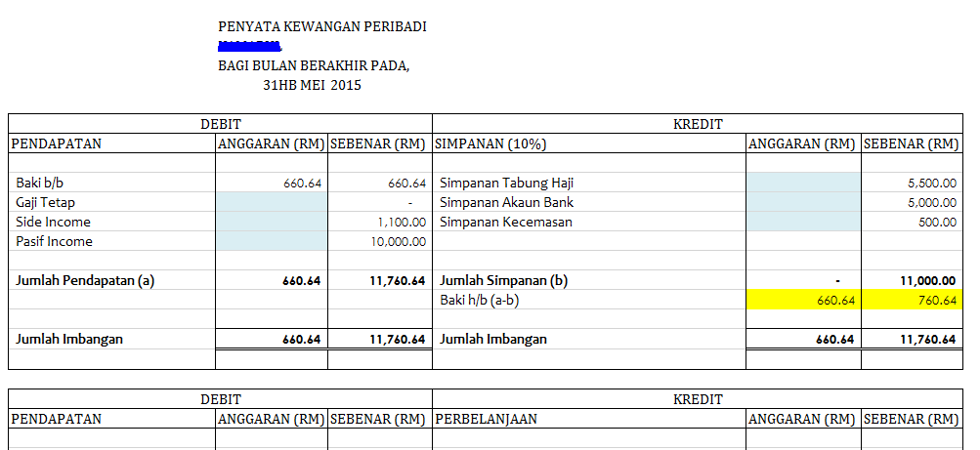
Task: Click SEBENAR (RM) header above Baki b/b values
Action: point(378,143)
